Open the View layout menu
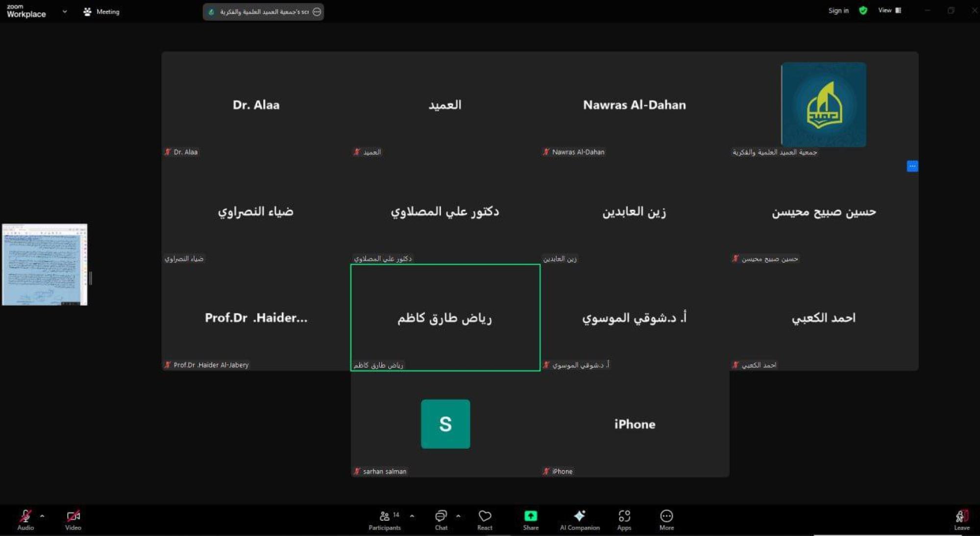Screen dimensions: 980x536 tap(889, 10)
